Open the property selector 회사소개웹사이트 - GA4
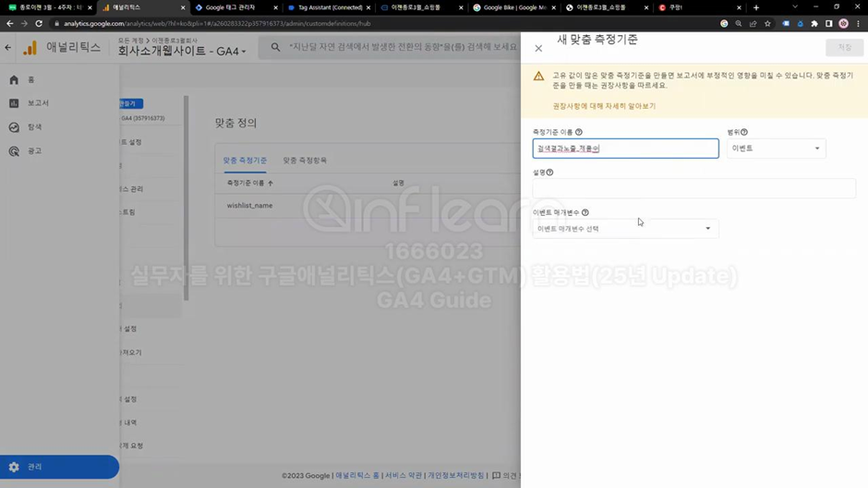The image size is (868, 488). point(182,51)
